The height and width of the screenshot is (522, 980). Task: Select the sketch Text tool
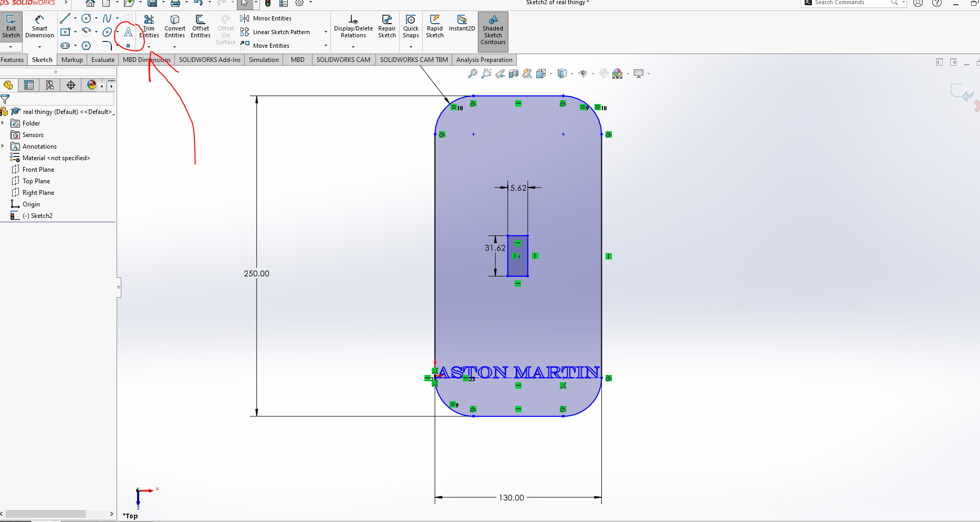point(128,33)
